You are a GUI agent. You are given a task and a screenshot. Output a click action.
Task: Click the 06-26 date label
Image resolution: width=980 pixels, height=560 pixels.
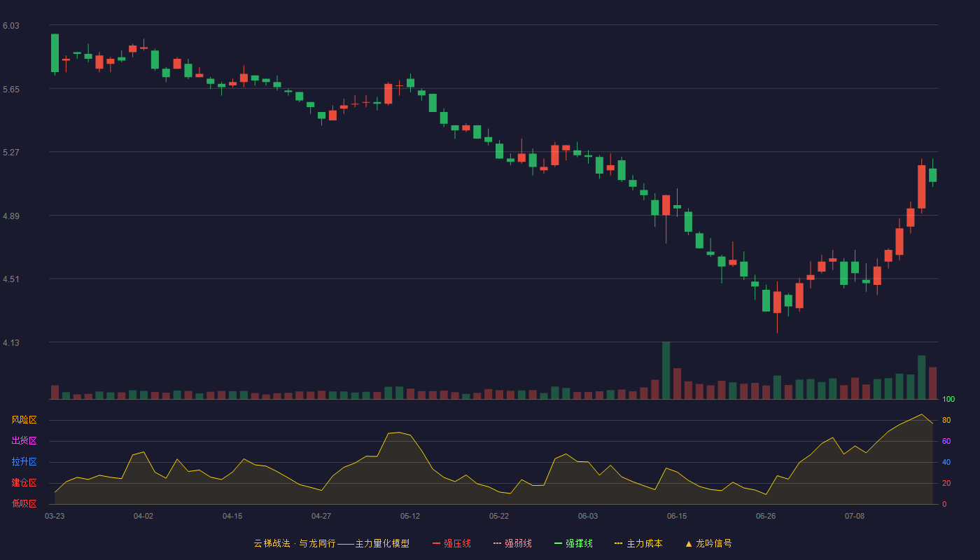[766, 516]
